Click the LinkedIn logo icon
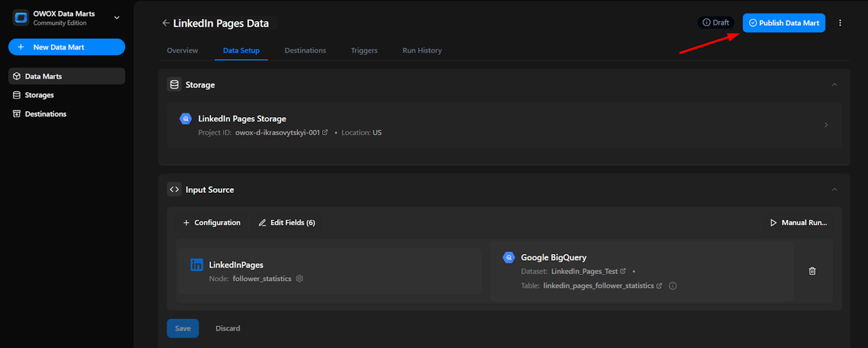 pos(197,265)
